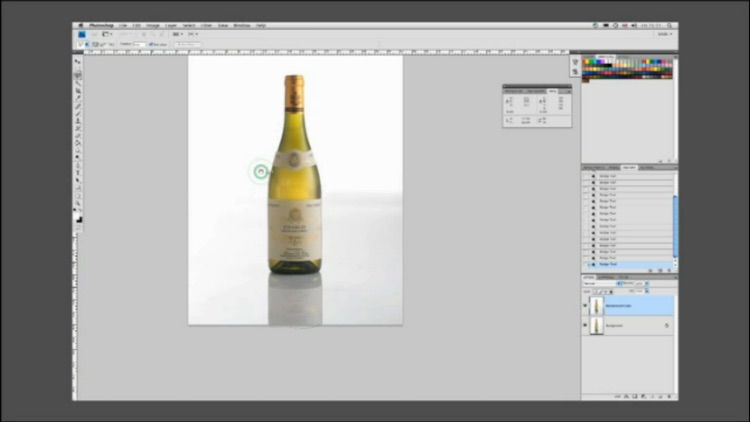Open the zoom level dropdown in application bar
The image size is (750, 422).
coord(127,34)
